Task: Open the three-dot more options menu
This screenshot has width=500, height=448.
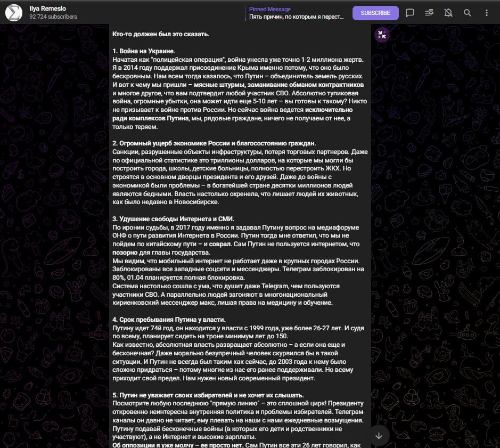Action: pos(487,13)
